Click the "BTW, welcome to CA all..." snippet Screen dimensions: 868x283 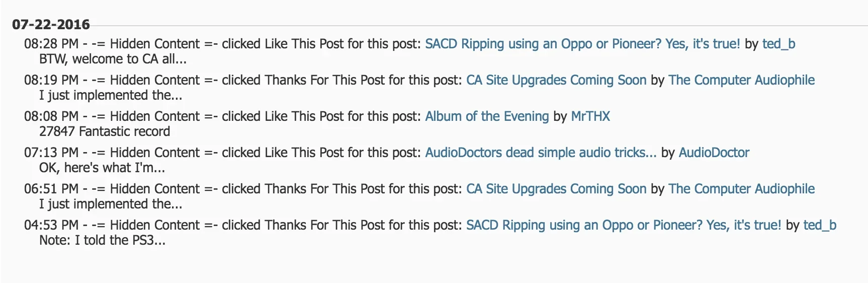[x=113, y=59]
